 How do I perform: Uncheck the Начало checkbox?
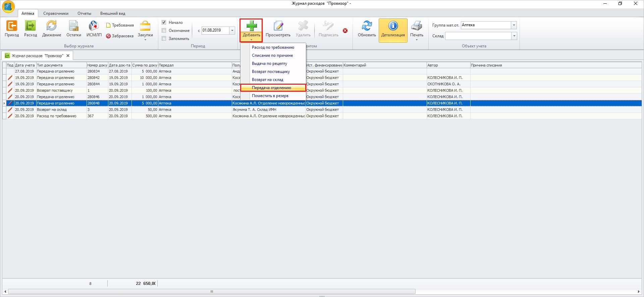(x=164, y=23)
